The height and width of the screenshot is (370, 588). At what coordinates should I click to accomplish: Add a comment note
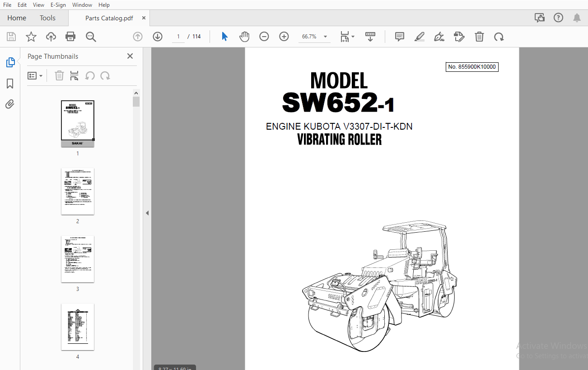click(400, 37)
